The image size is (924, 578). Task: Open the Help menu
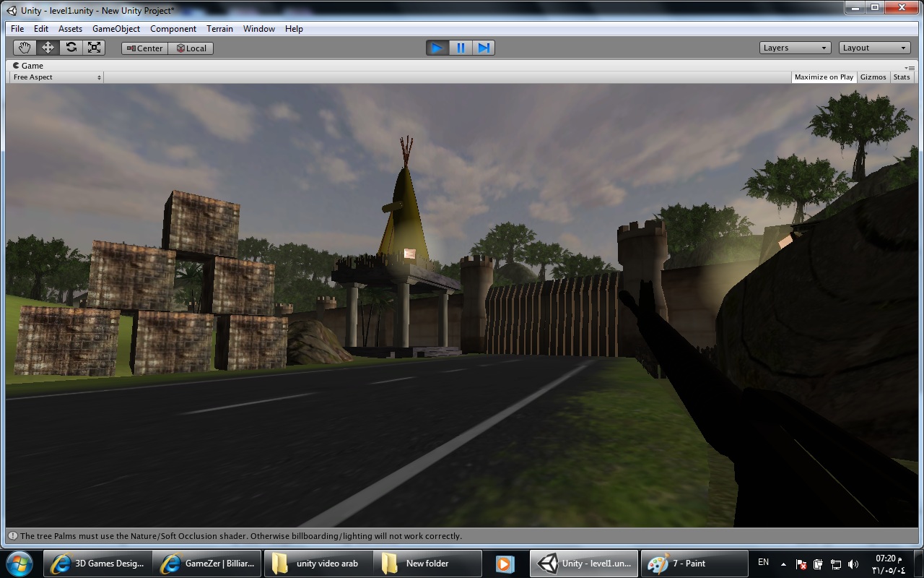tap(294, 29)
